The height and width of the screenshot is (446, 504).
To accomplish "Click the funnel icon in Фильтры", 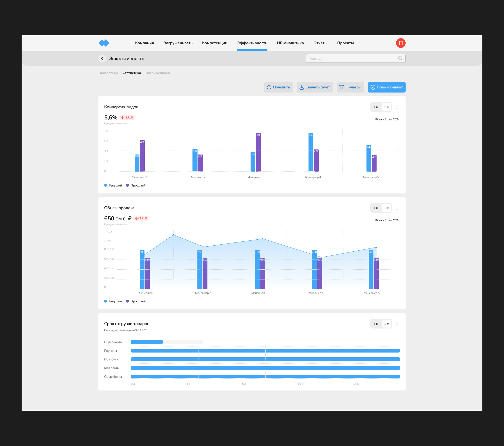I will [x=341, y=87].
